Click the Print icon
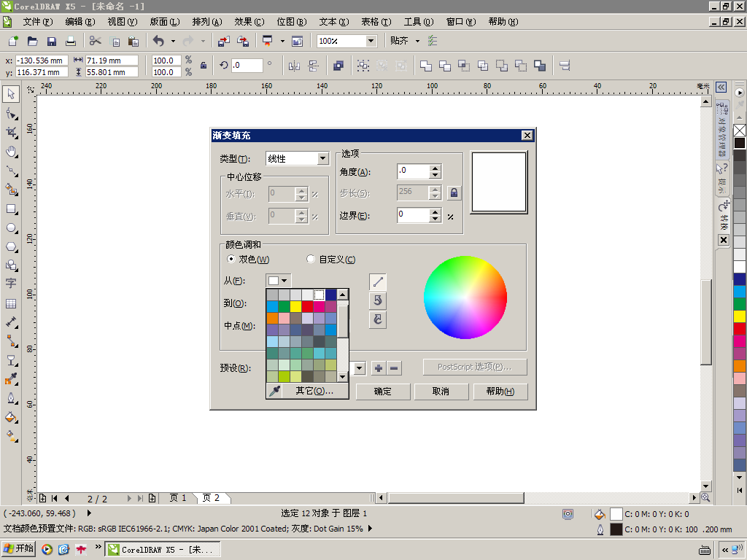Screen dimensions: 747x560 71,41
